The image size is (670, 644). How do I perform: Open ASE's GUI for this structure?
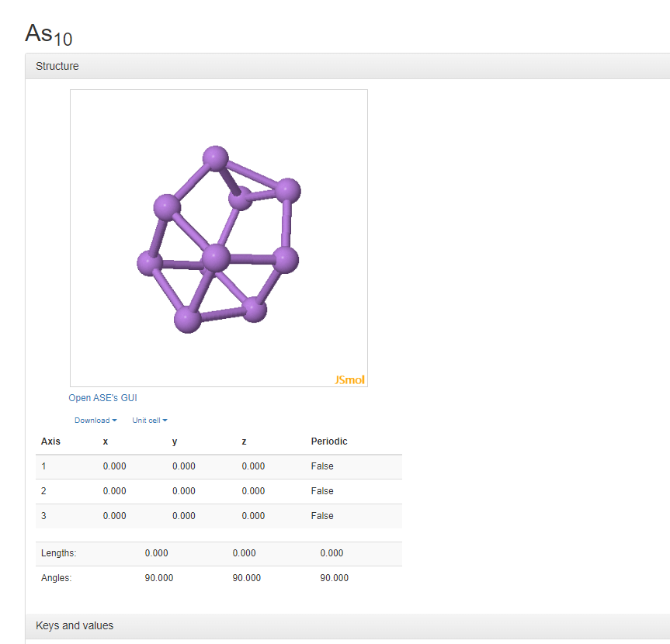tap(102, 397)
